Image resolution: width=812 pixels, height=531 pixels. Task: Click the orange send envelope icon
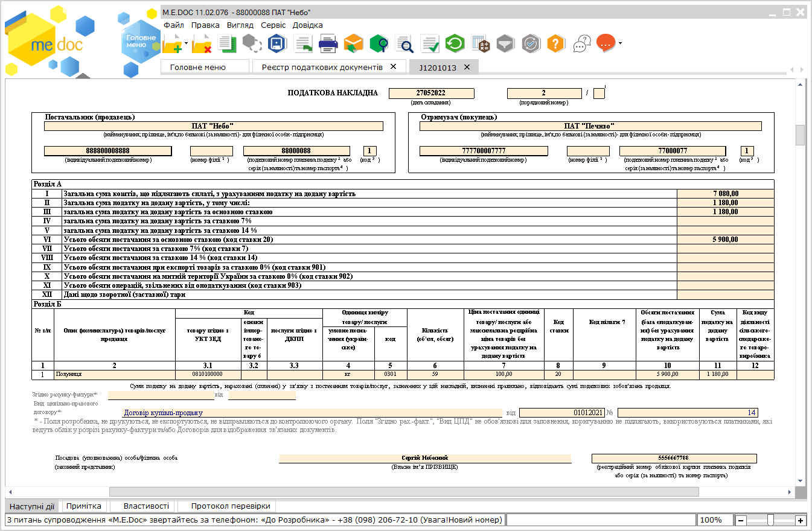(x=353, y=43)
